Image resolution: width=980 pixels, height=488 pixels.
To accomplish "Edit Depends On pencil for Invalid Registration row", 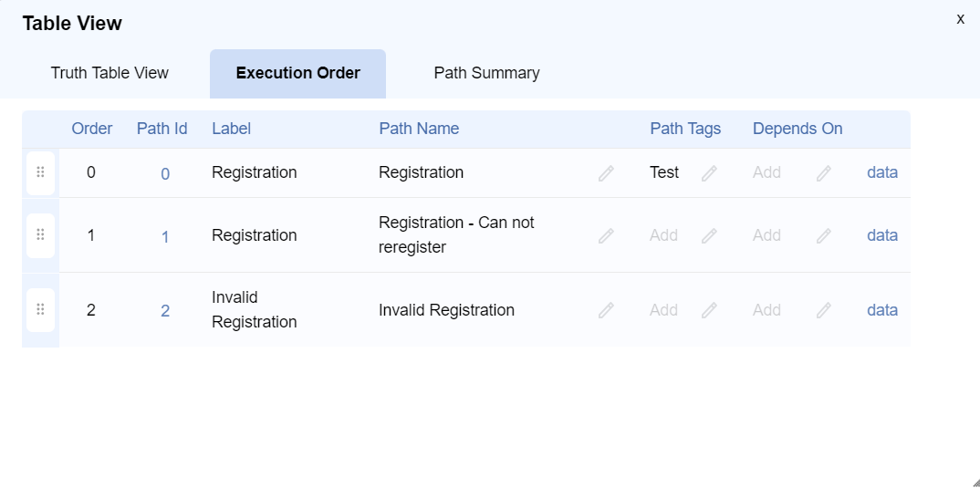I will (824, 311).
